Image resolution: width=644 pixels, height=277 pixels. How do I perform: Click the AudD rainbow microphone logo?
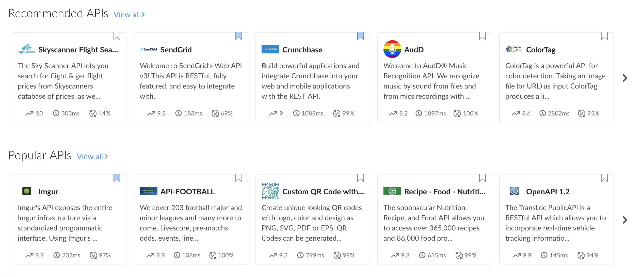392,49
